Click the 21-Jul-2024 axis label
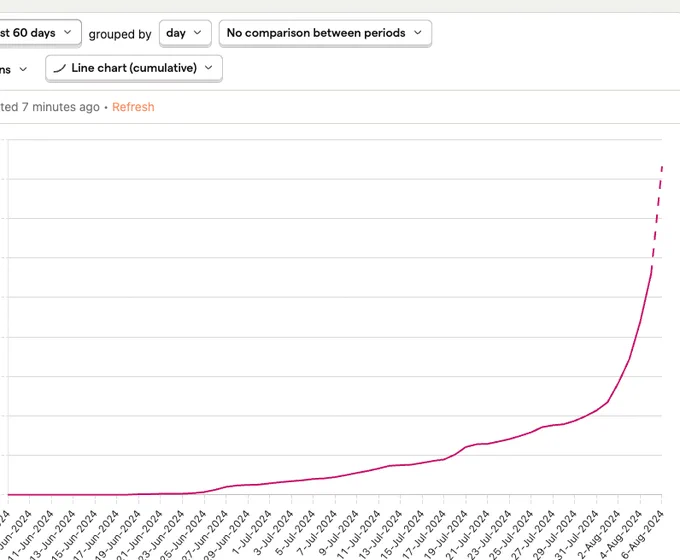The width and height of the screenshot is (680, 560). (x=468, y=535)
